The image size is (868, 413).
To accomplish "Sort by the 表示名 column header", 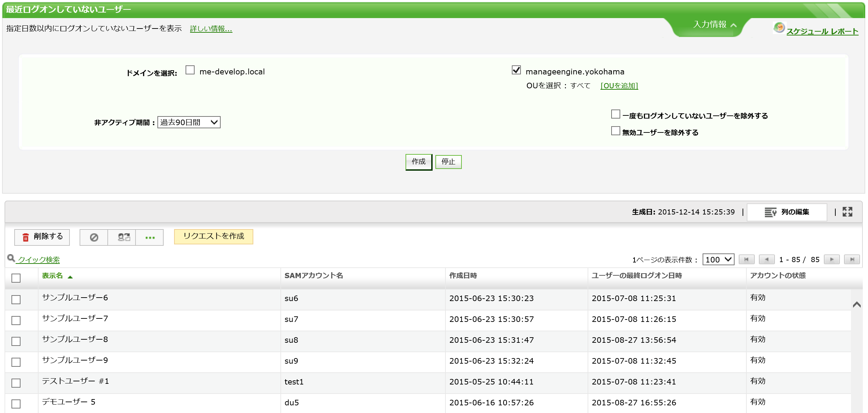I will (52, 276).
